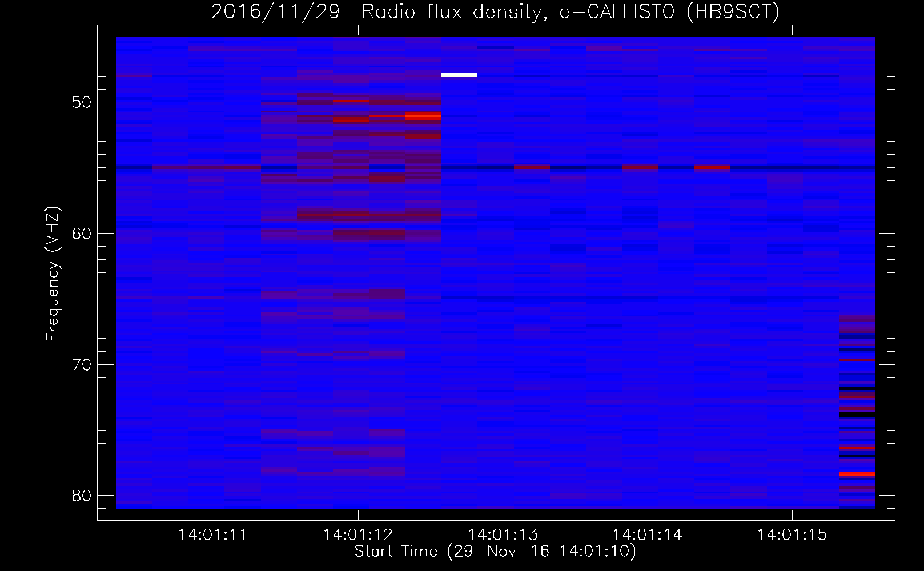Click the 60 frequency tick label

[82, 234]
